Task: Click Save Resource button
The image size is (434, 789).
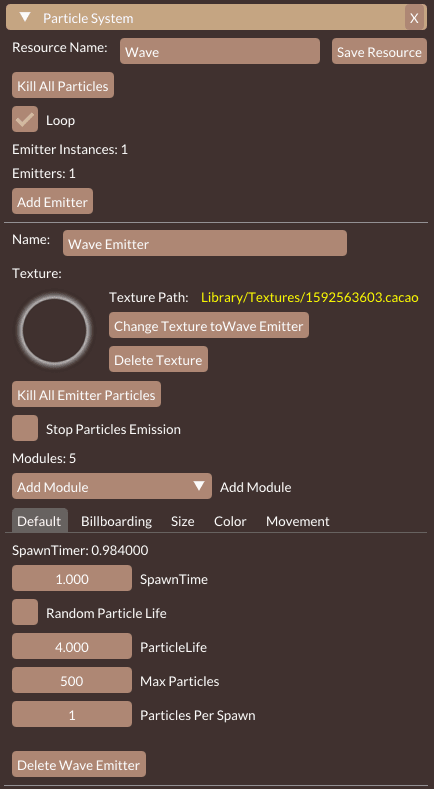Action: coord(379,51)
